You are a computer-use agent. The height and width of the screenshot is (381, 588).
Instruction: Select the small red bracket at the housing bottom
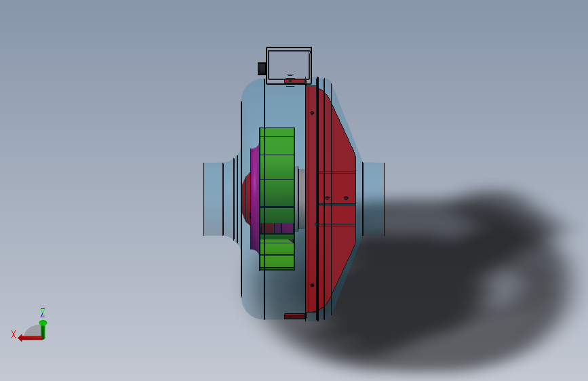295,316
